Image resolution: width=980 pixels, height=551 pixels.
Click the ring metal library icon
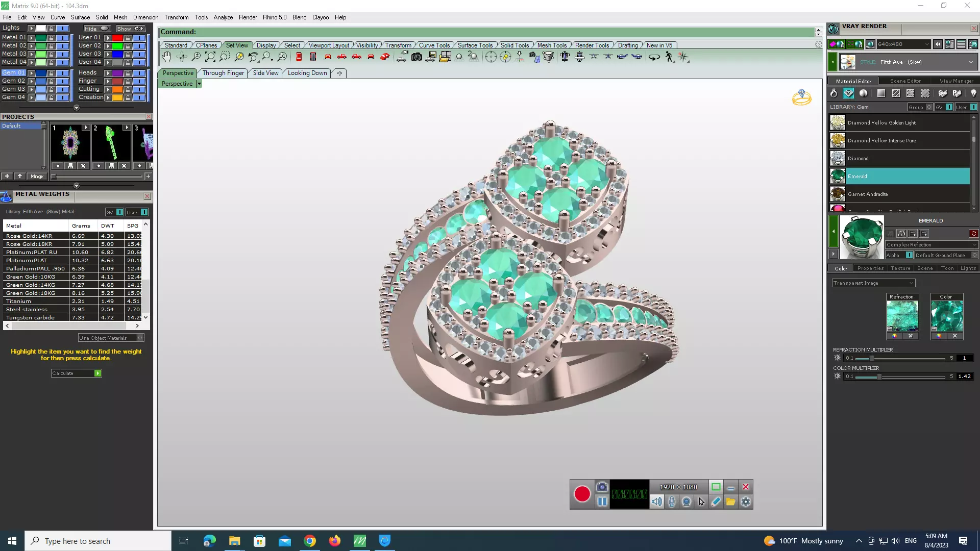click(x=834, y=93)
